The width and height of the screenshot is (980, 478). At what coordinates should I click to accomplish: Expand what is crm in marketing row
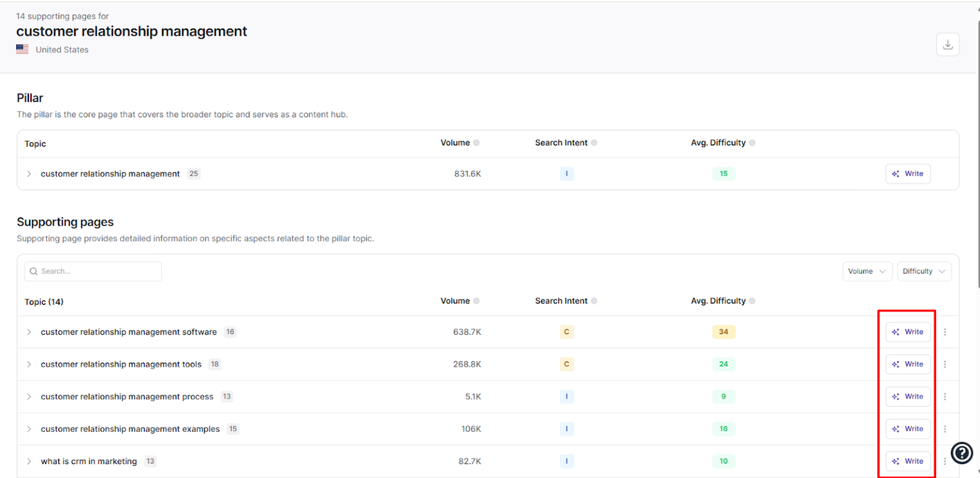(29, 461)
